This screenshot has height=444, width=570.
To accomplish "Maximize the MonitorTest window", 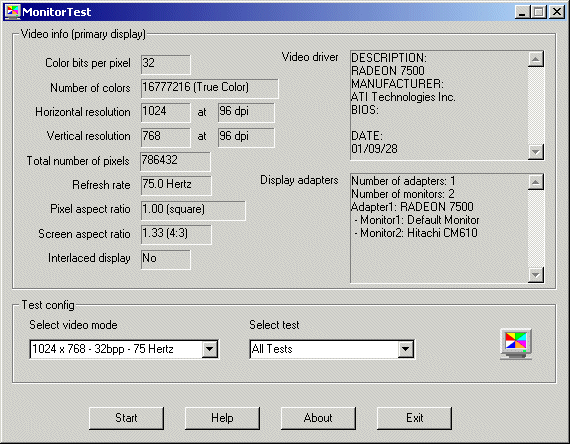I will click(x=539, y=12).
